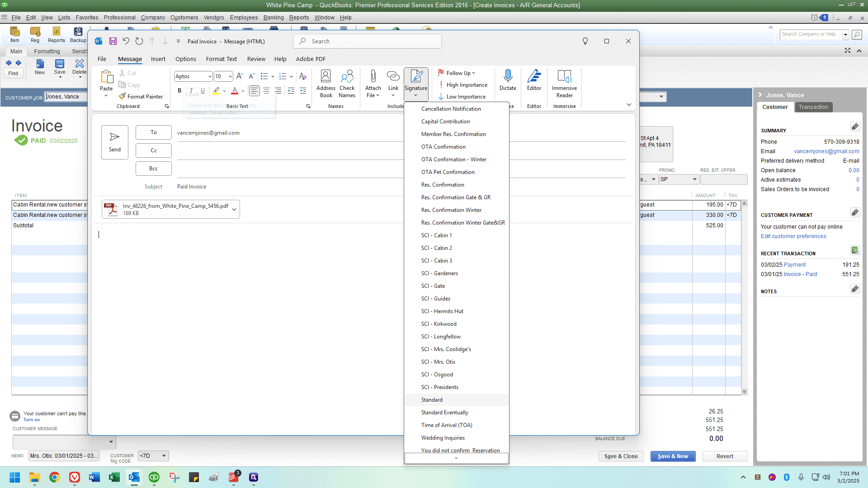Pick the SCI - Mrs. Otis signature
This screenshot has height=488, width=868.
pyautogui.click(x=457, y=362)
